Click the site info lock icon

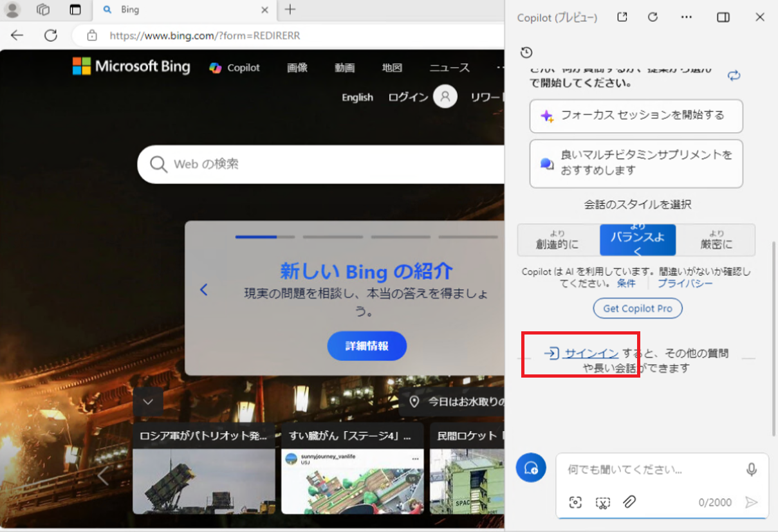92,35
